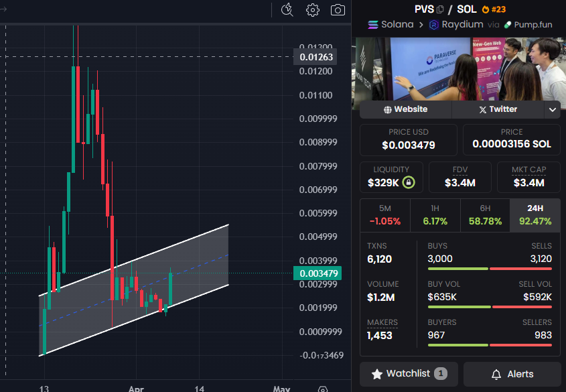566x392 pixels.
Task: Click the PVS token symbol
Action: [x=424, y=9]
